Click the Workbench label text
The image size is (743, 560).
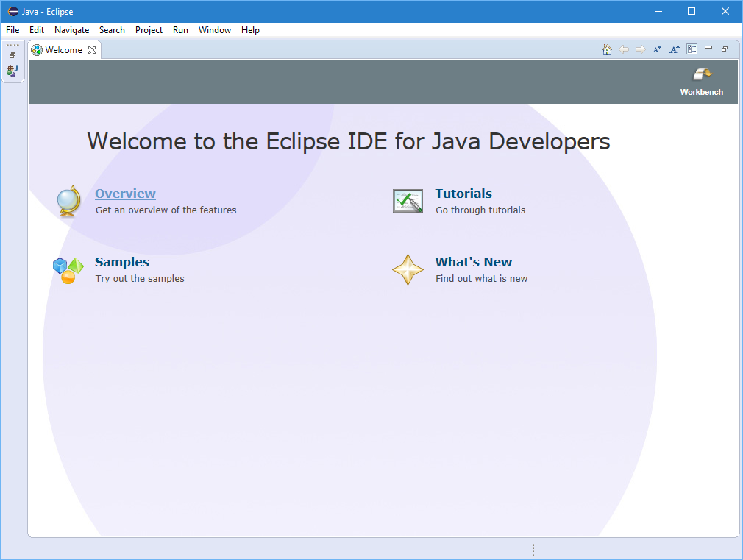coord(702,92)
